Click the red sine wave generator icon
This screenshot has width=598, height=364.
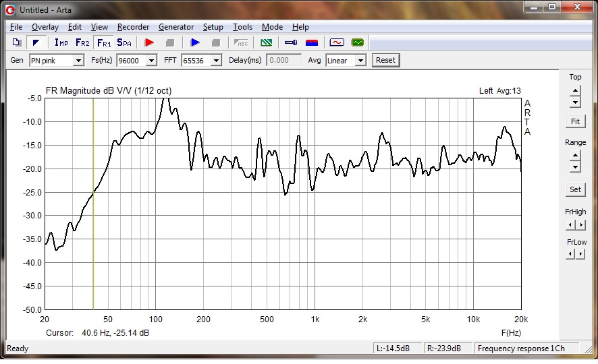[337, 42]
